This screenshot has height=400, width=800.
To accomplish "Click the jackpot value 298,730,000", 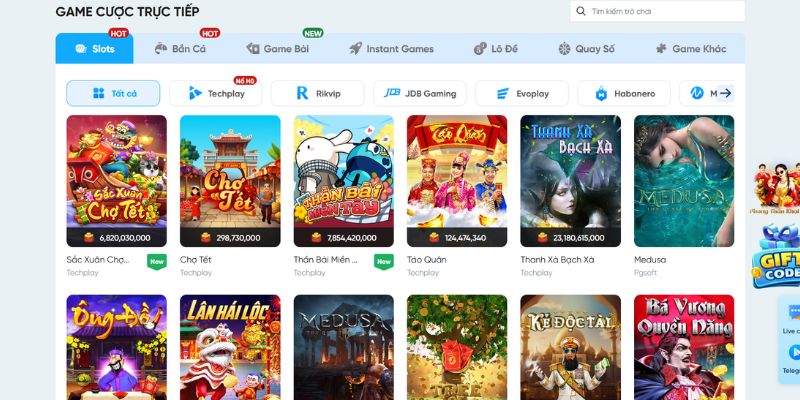I will 238,238.
